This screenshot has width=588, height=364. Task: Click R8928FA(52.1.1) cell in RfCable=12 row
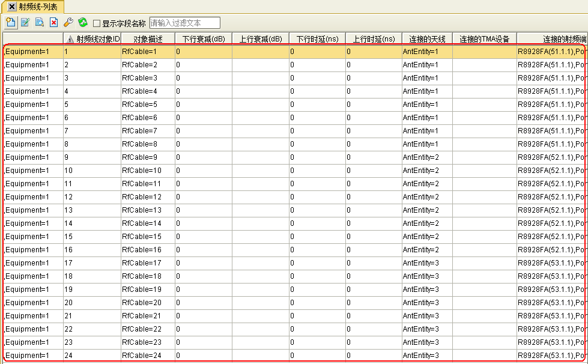(x=551, y=197)
